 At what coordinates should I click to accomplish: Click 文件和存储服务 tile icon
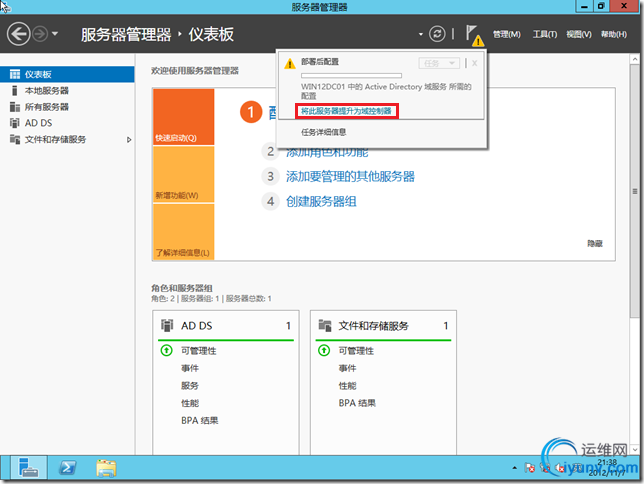[325, 325]
